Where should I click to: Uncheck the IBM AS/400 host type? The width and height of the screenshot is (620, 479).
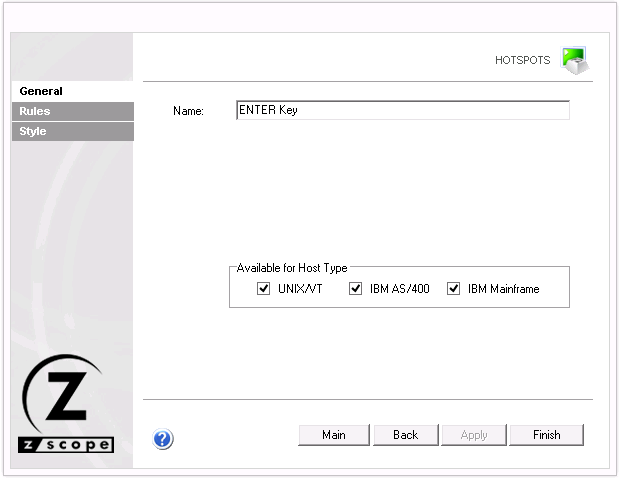pyautogui.click(x=355, y=288)
